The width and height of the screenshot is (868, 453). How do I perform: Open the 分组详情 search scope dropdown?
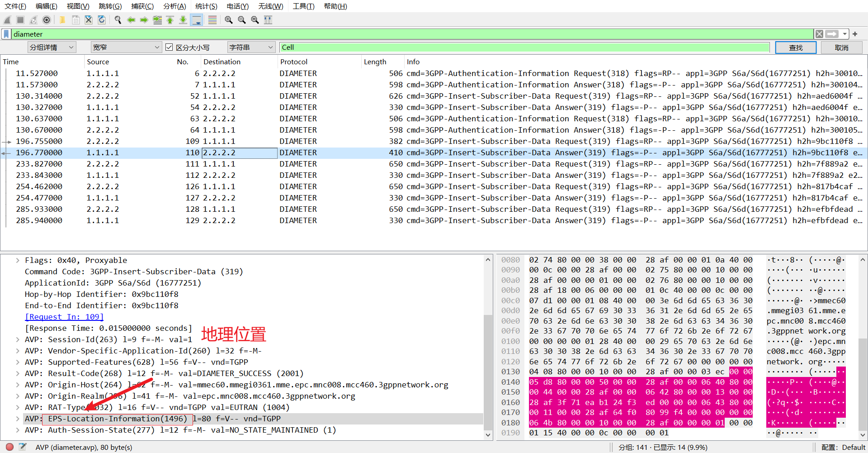(52, 47)
